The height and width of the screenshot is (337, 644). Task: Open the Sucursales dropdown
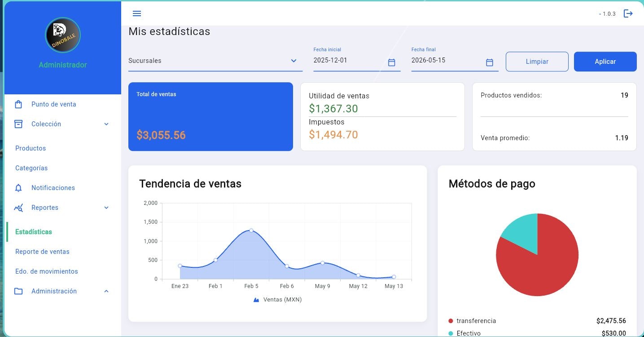(x=215, y=61)
